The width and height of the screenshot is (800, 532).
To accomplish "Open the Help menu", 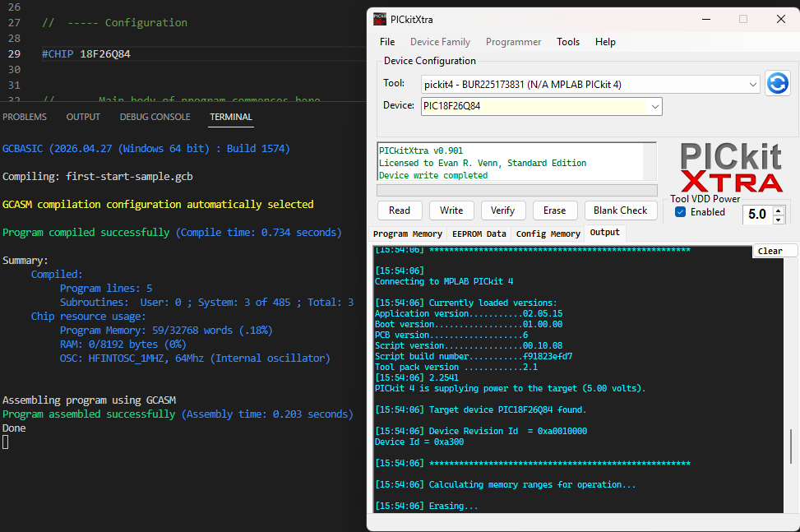I will coord(605,42).
